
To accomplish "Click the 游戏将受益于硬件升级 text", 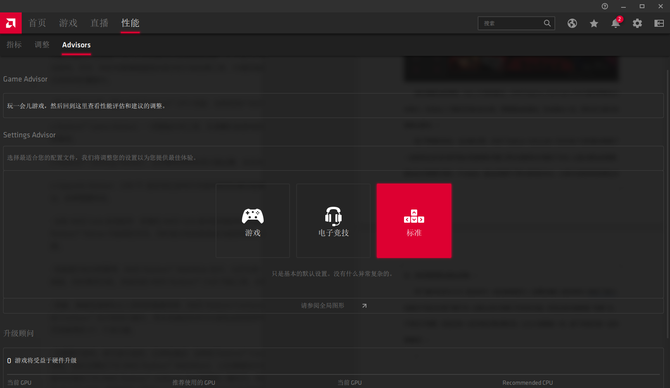I will [x=46, y=360].
